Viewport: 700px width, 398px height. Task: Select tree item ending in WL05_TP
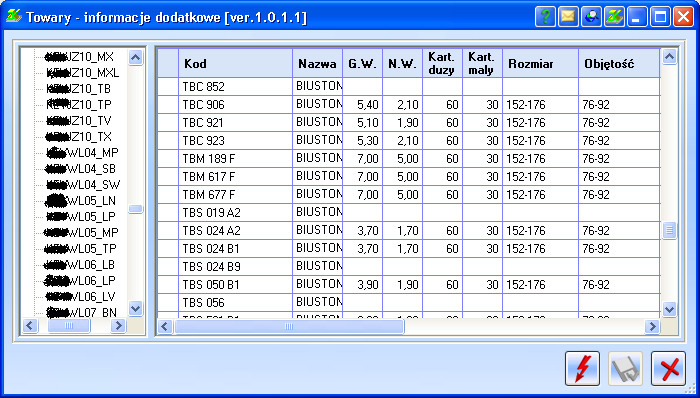(81, 249)
